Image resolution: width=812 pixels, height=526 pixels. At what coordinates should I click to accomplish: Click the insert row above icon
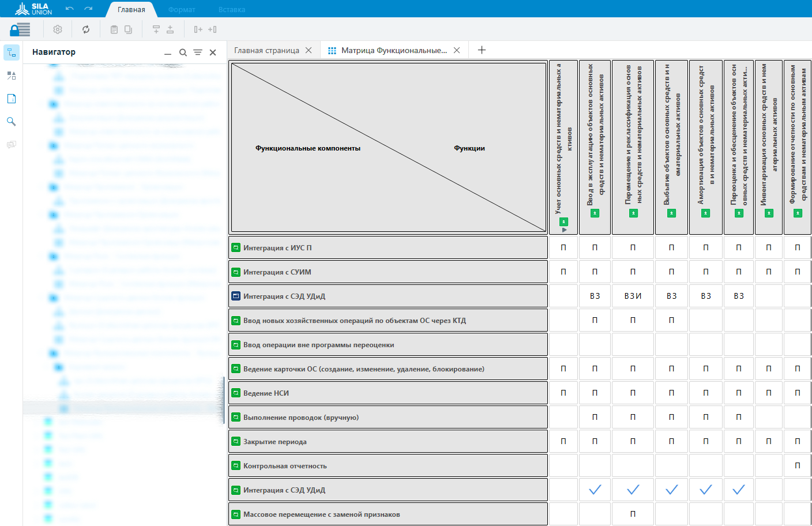[x=156, y=29]
